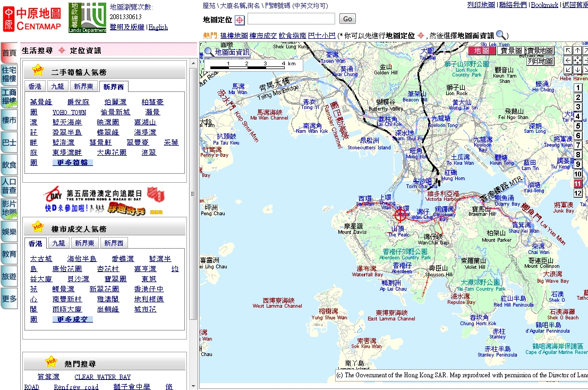Open the 旅遊 sidebar tab
This screenshot has width=588, height=390.
9,276
